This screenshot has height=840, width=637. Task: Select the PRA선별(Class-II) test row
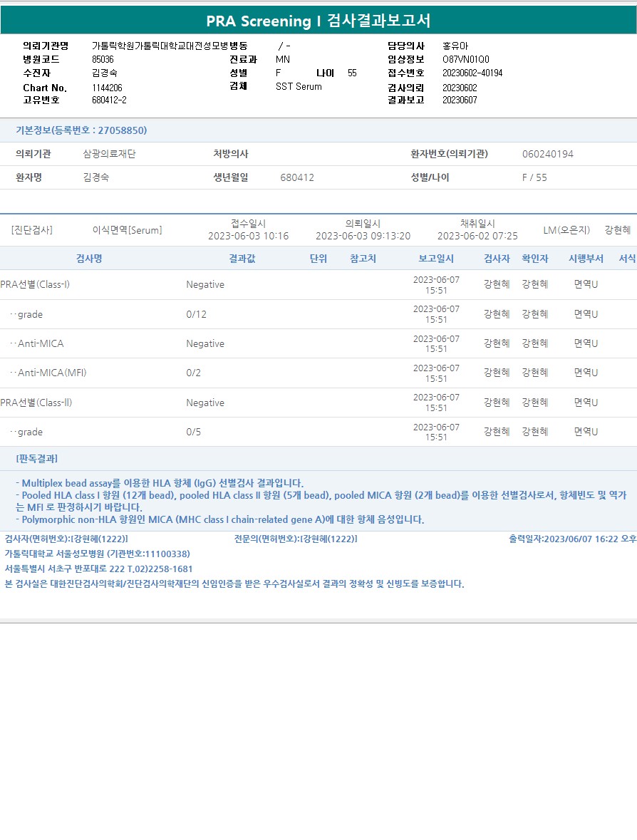(318, 403)
